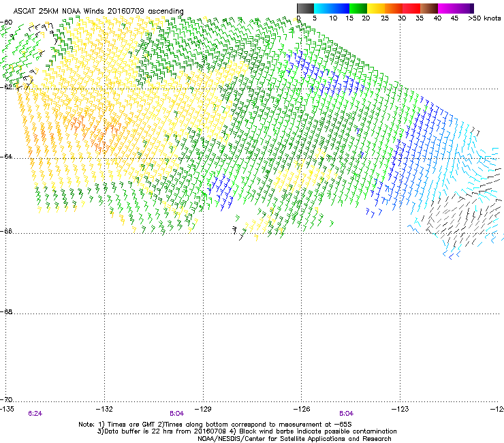Click the latitude label -64
Viewport: 504px width, 443px height.
click(6, 157)
